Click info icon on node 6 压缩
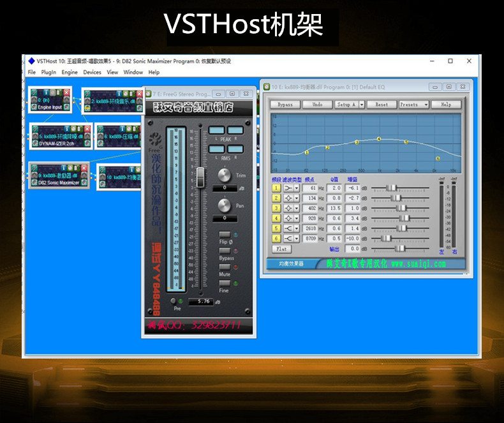504x423 pixels. (x=122, y=129)
